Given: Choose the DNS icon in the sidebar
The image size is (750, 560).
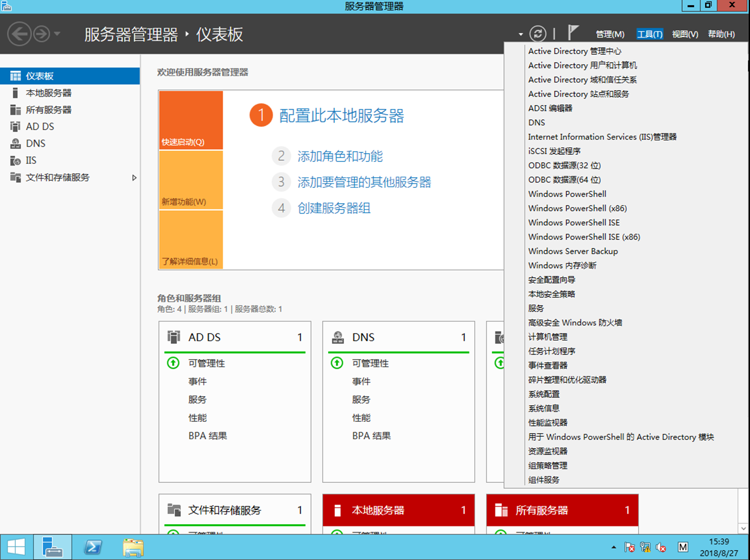Looking at the screenshot, I should tap(15, 143).
